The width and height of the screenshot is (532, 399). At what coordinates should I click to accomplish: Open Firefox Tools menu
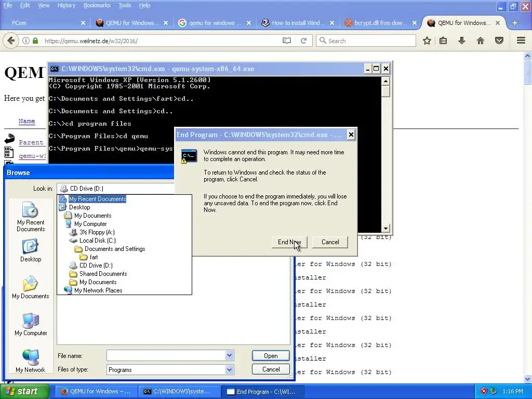pos(125,5)
